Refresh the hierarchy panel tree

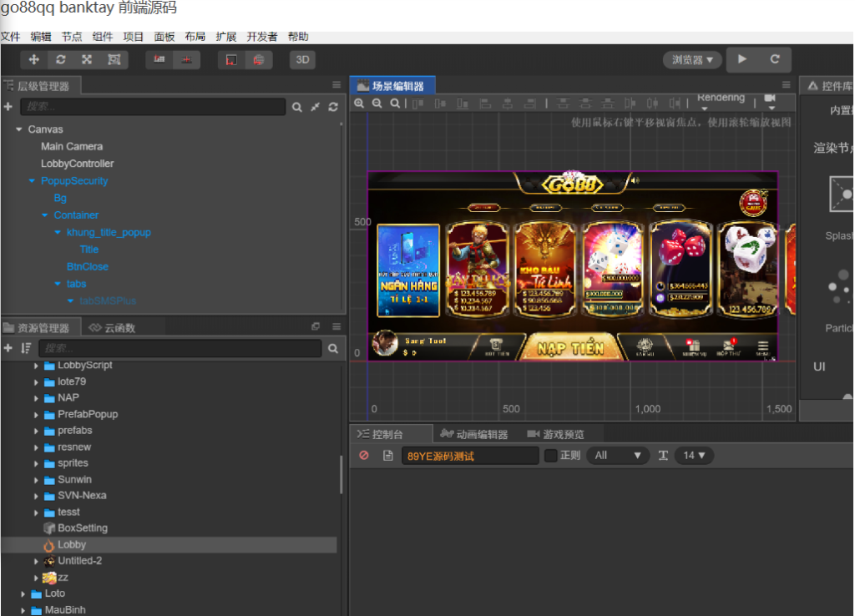click(333, 107)
